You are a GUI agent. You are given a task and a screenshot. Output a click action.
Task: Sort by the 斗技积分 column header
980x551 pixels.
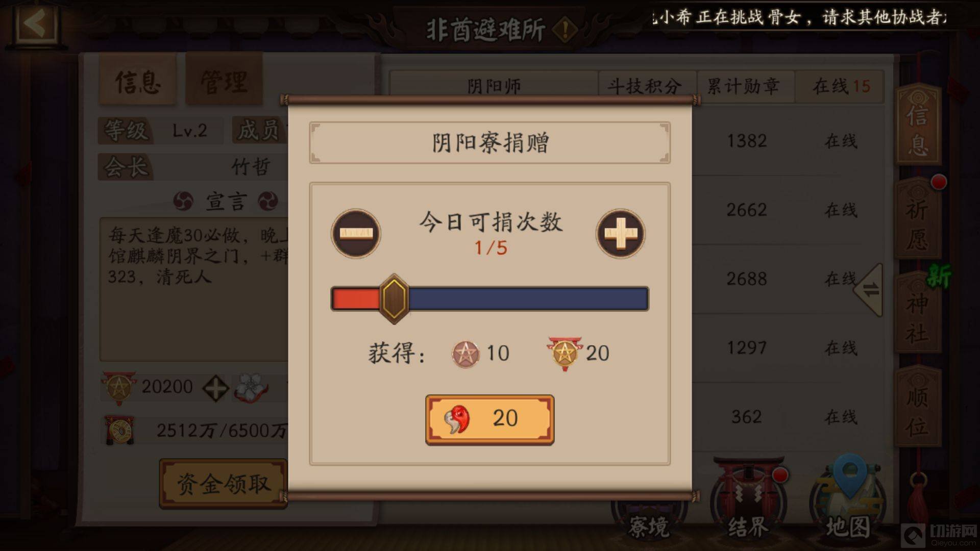click(644, 86)
